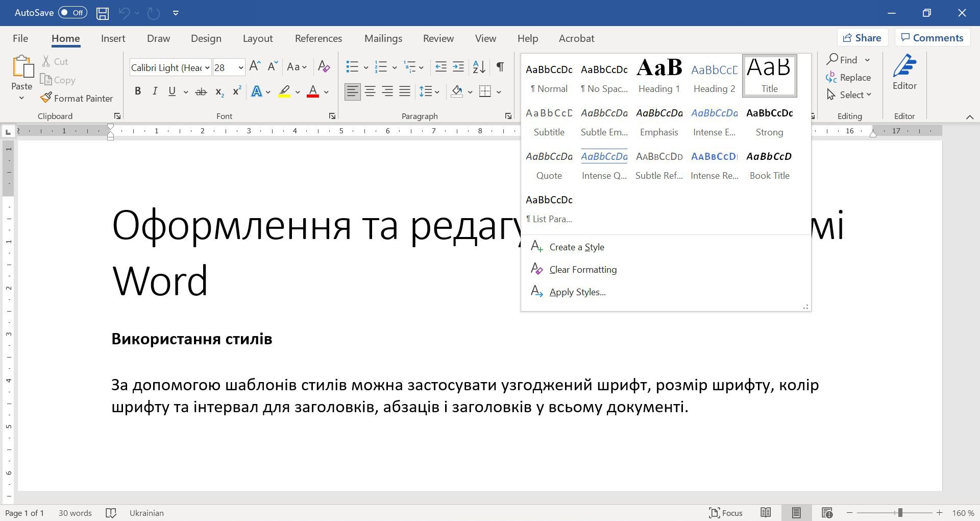Click Clear Formatting

coord(582,269)
